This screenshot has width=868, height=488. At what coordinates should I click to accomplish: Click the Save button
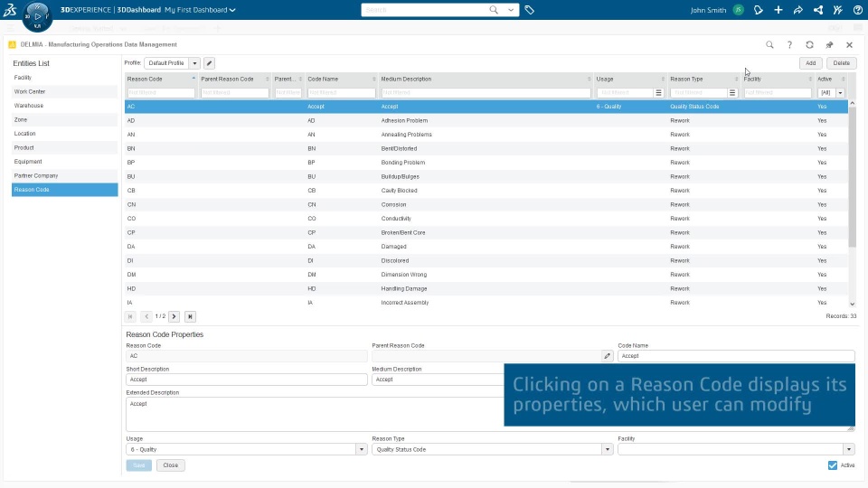pyautogui.click(x=139, y=465)
